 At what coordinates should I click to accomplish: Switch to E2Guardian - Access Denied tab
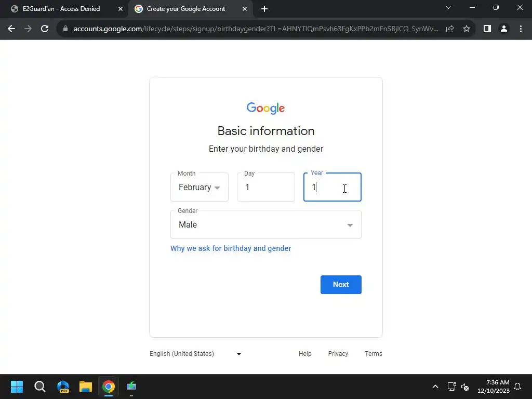pyautogui.click(x=64, y=9)
